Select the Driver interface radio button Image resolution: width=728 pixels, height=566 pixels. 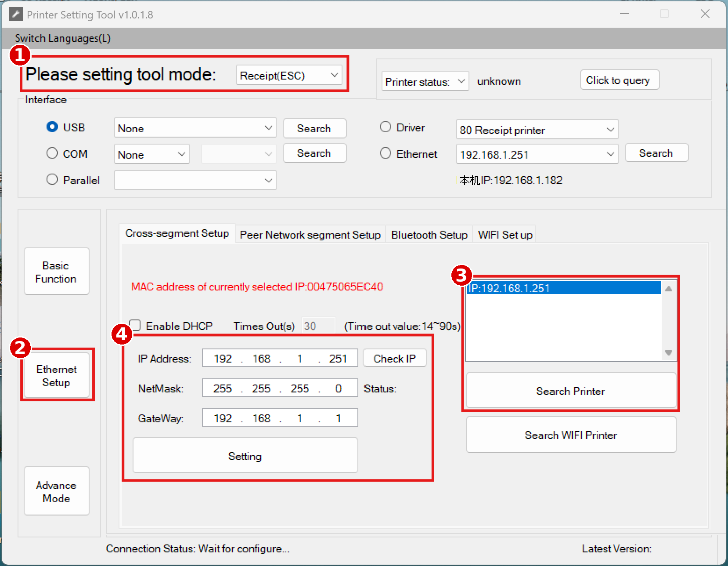[386, 127]
